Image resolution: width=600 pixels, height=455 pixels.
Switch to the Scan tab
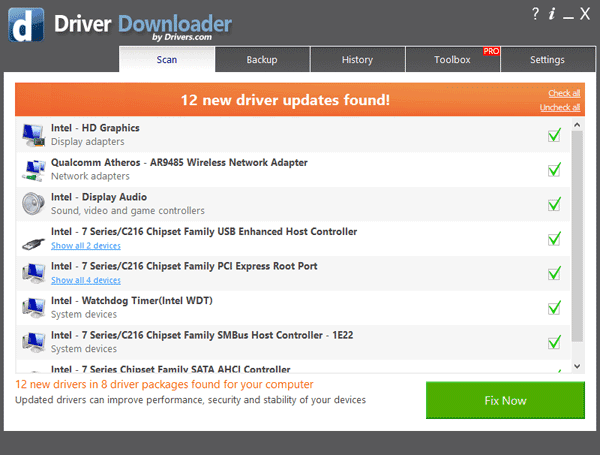(167, 60)
